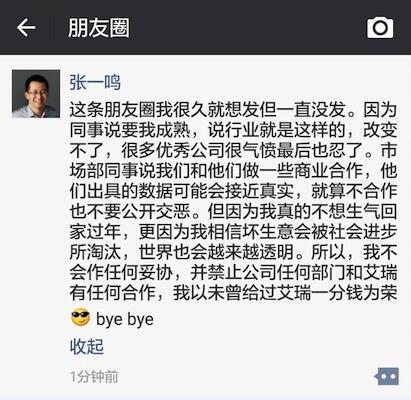
Task: Select the line starting 不了，很多优秀公司
Action: click(x=233, y=151)
